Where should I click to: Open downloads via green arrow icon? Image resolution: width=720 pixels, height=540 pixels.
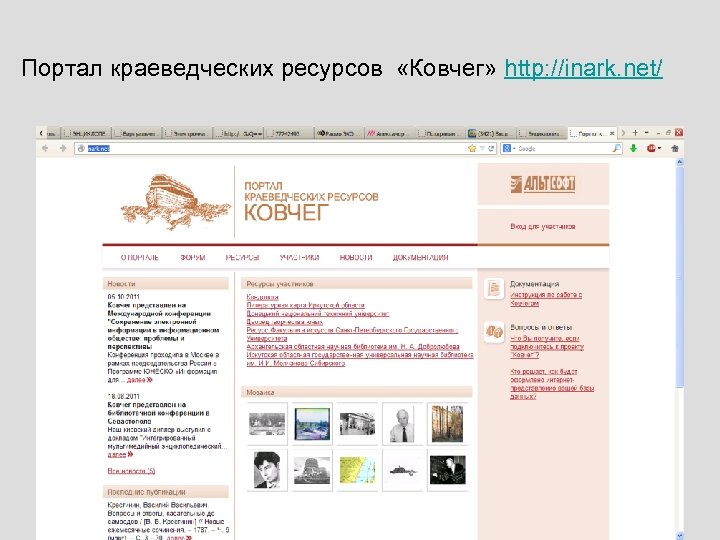[633, 148]
